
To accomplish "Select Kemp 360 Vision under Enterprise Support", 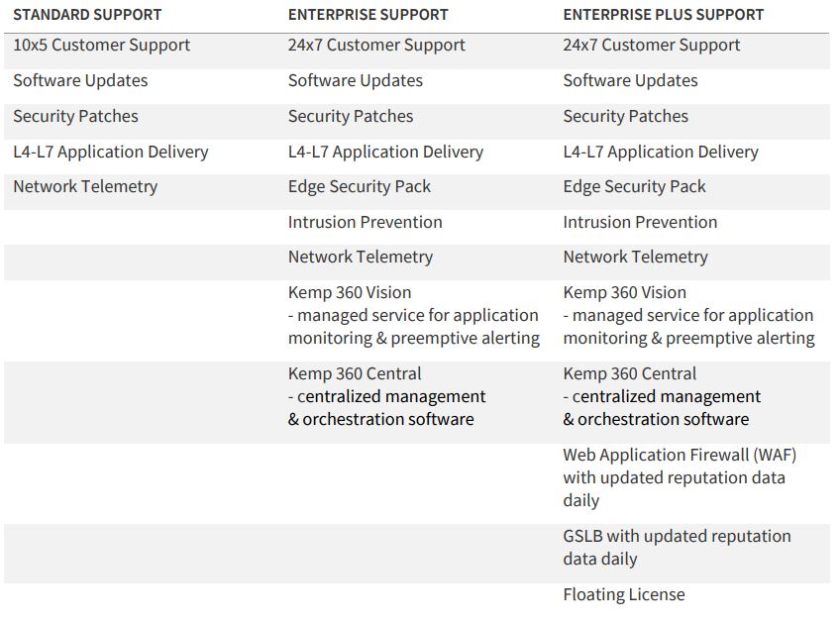I will coord(350,293).
